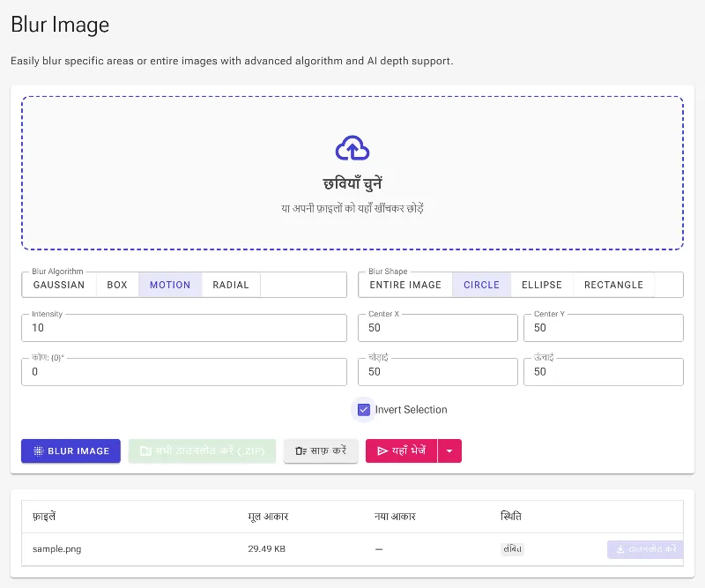
Task: Click the यहाँ भेजें send button
Action: click(401, 450)
